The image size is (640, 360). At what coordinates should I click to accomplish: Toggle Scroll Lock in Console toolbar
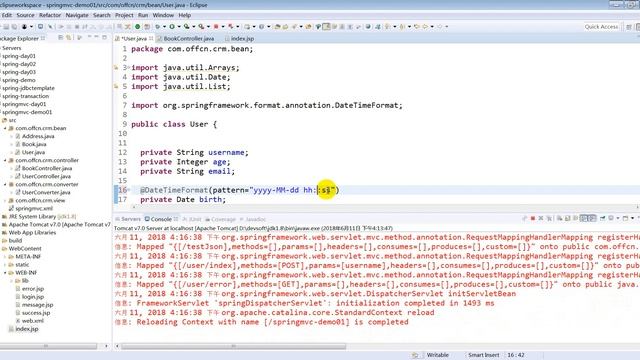point(568,219)
